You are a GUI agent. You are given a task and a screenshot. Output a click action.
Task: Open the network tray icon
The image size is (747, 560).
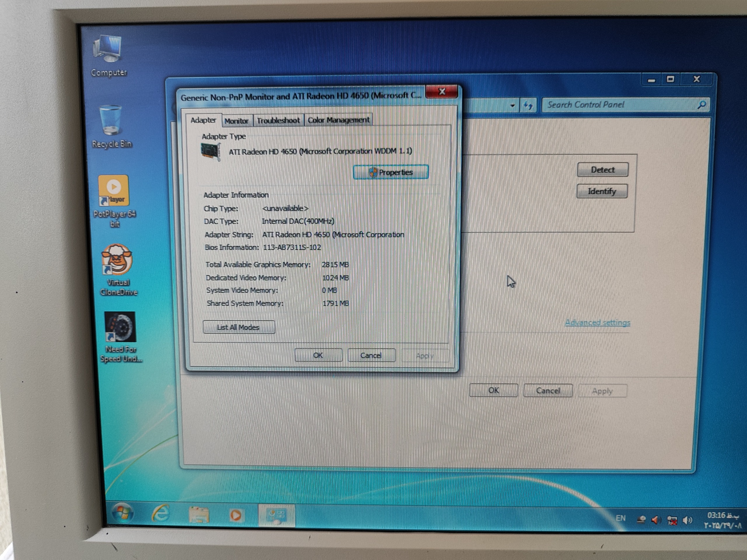672,521
